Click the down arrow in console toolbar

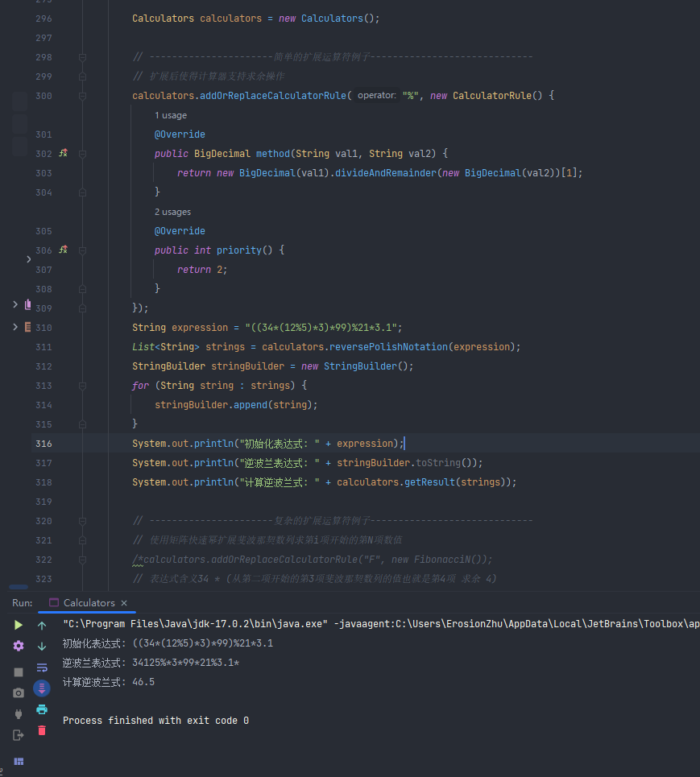[42, 646]
